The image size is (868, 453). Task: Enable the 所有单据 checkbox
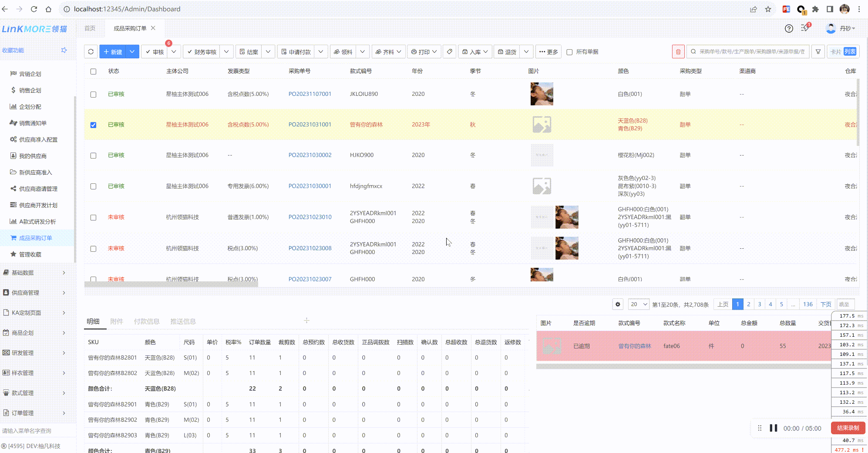(x=569, y=52)
